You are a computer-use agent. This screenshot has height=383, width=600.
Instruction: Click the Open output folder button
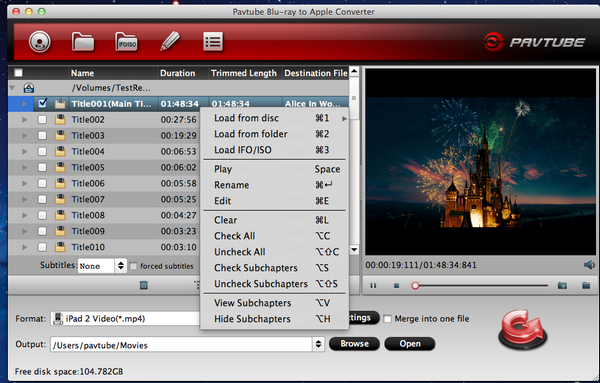point(409,344)
